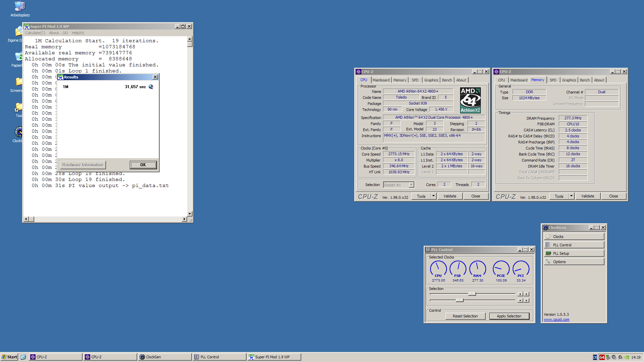Expand the Socket #1 selection dropdown

(x=411, y=185)
